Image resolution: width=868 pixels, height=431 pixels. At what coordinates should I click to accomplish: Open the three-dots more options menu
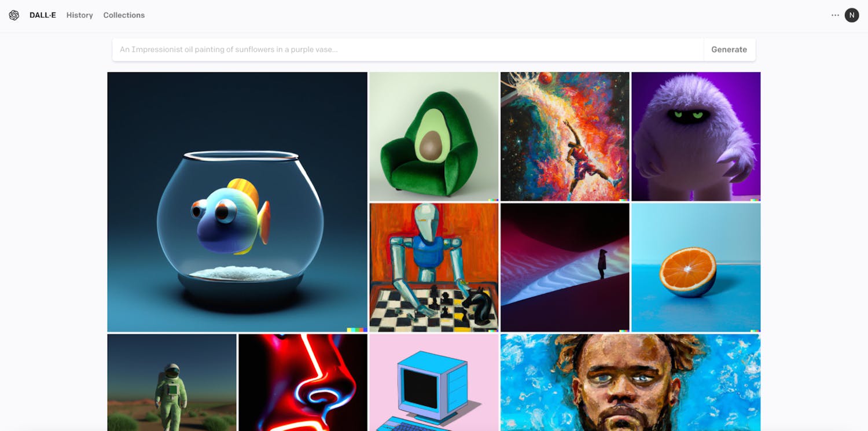[835, 15]
